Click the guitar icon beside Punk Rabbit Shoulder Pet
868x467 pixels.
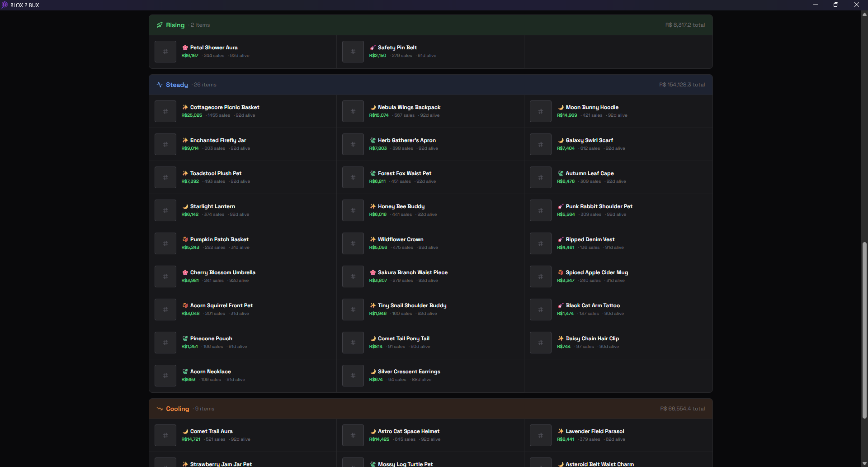click(561, 206)
